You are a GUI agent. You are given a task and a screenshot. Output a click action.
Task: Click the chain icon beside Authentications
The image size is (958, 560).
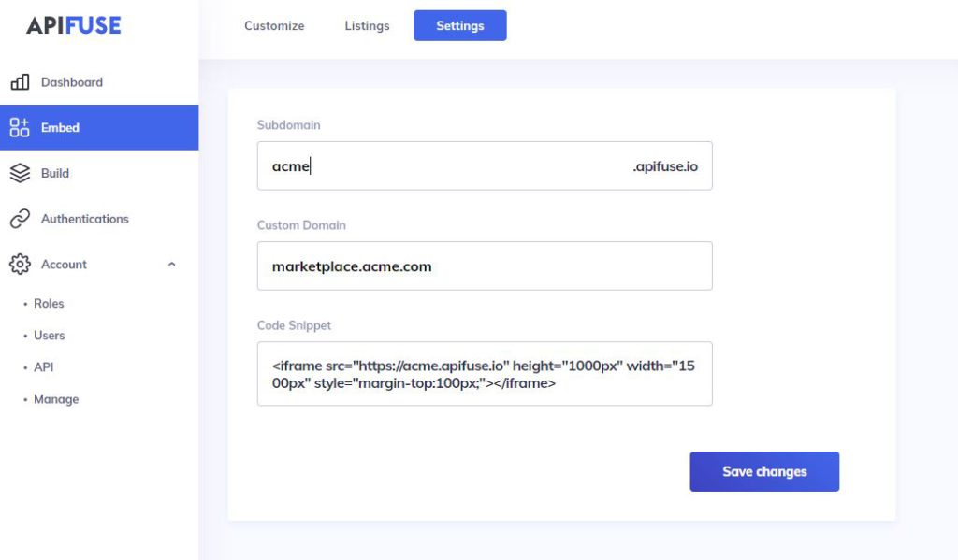pos(22,218)
